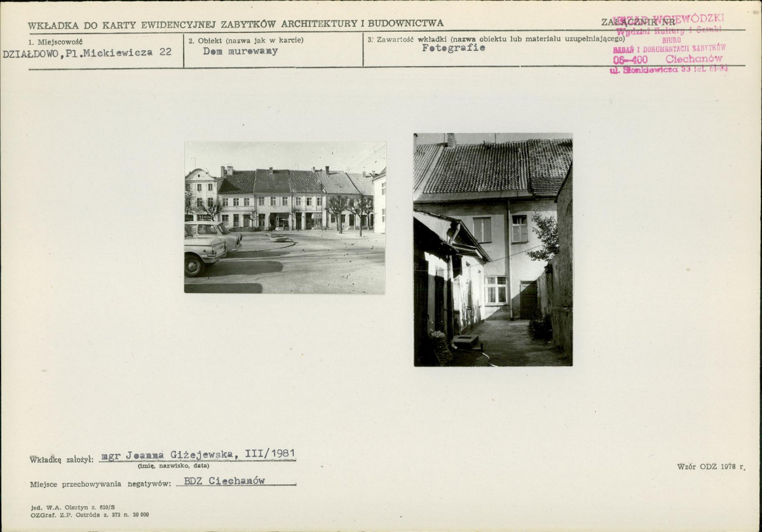Screen dimensions: 762x532
Task: Click the caption '(imię, nazwisko, data)'
Action: [173, 466]
